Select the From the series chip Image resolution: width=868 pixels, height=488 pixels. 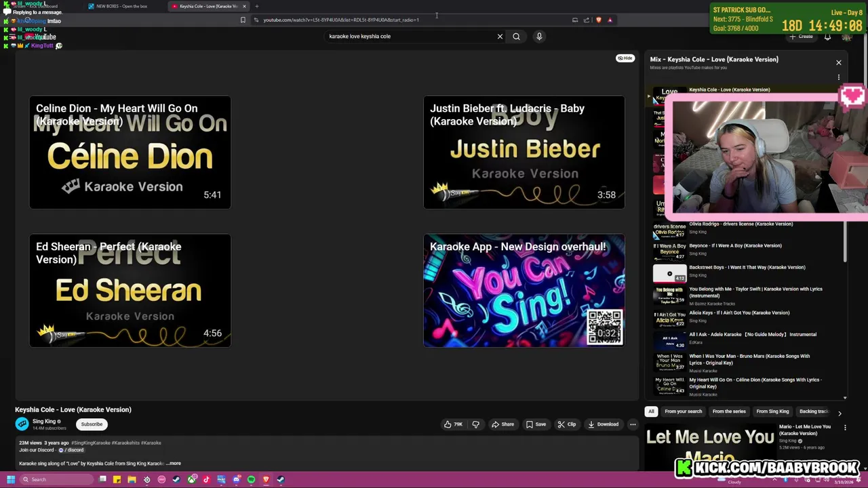pos(729,411)
